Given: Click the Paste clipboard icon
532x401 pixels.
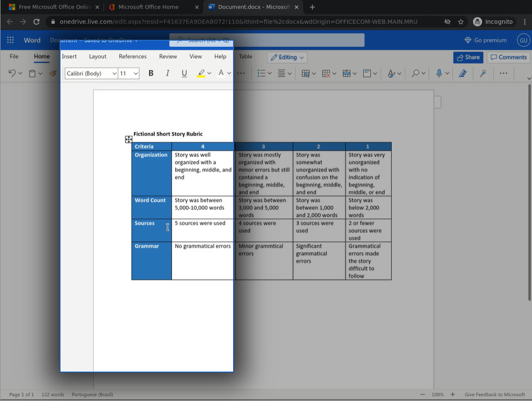Looking at the screenshot, I should tap(33, 73).
